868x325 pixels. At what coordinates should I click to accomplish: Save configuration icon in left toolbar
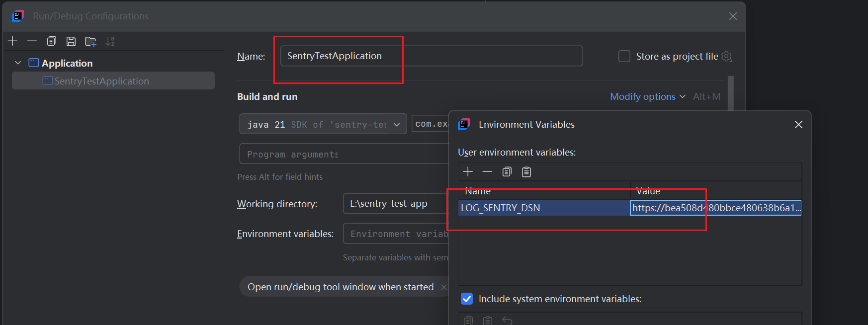(71, 41)
